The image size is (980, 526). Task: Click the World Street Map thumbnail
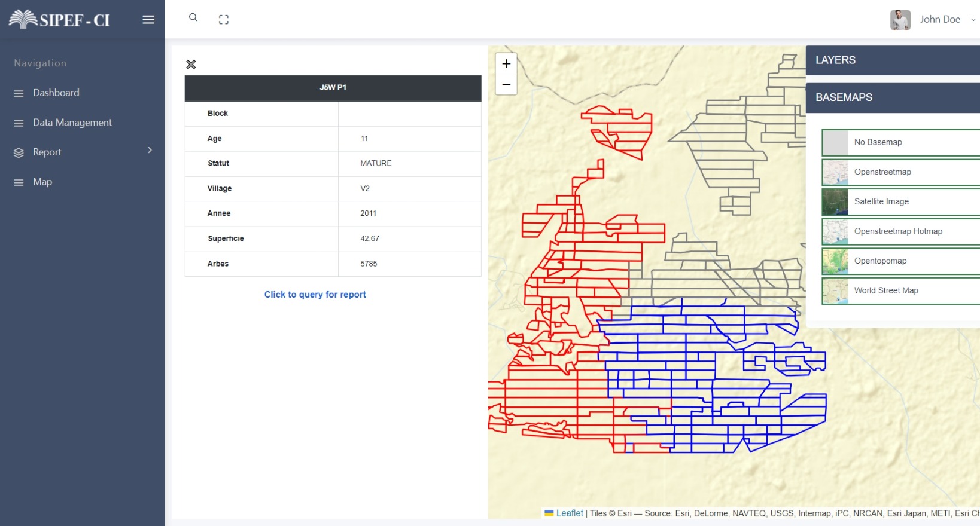tap(835, 290)
